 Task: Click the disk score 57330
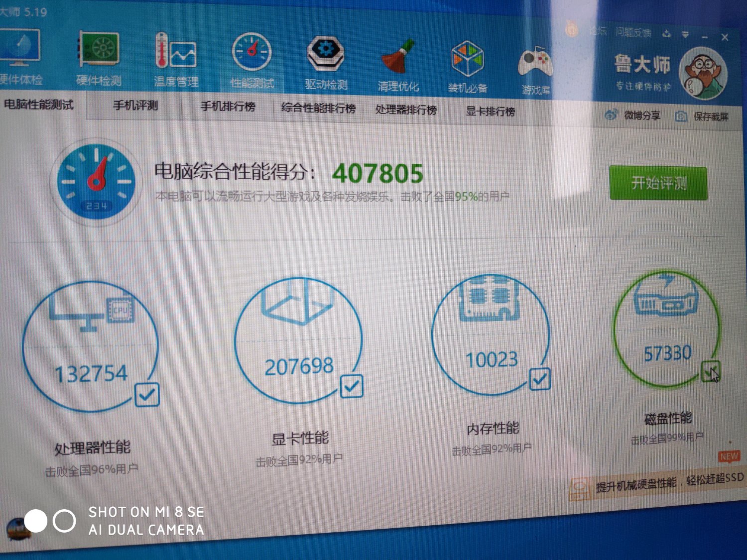667,353
